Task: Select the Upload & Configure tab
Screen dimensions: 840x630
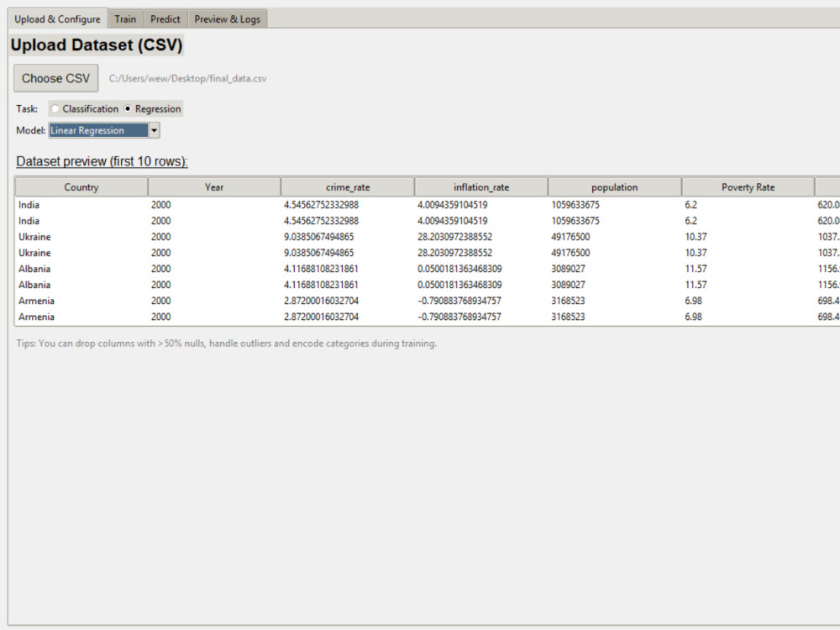Action: click(57, 19)
